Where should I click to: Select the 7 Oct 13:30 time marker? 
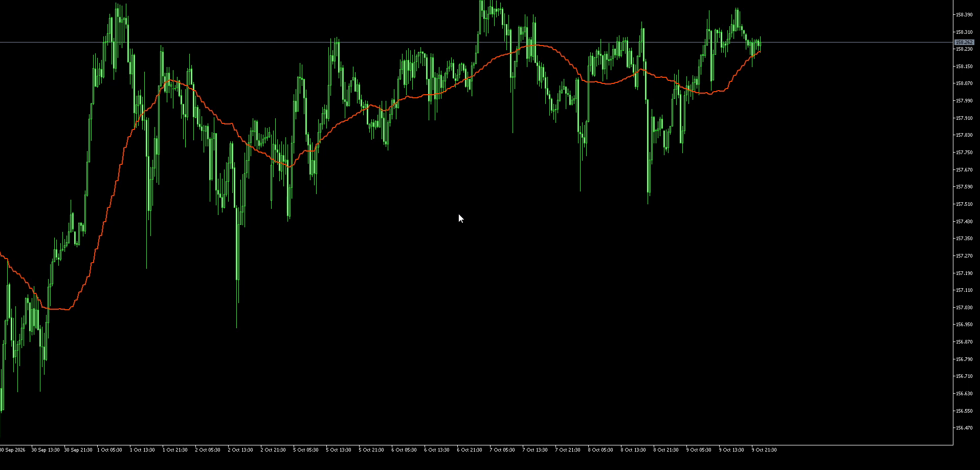(x=535, y=450)
